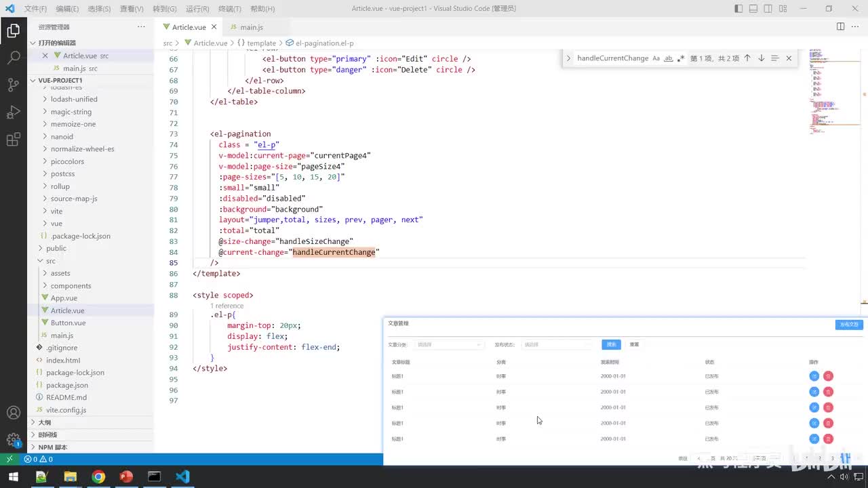Click find in selection icon
Viewport: 868px width, 488px height.
775,58
